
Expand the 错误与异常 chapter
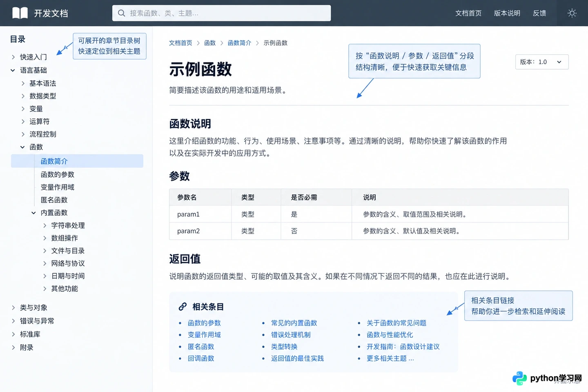[13, 321]
